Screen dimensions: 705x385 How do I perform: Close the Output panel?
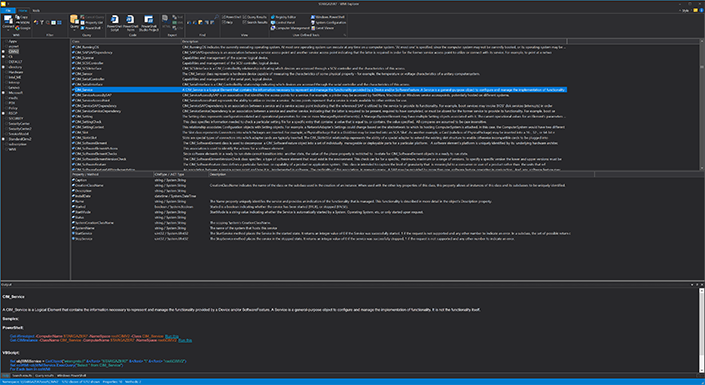tap(702, 285)
